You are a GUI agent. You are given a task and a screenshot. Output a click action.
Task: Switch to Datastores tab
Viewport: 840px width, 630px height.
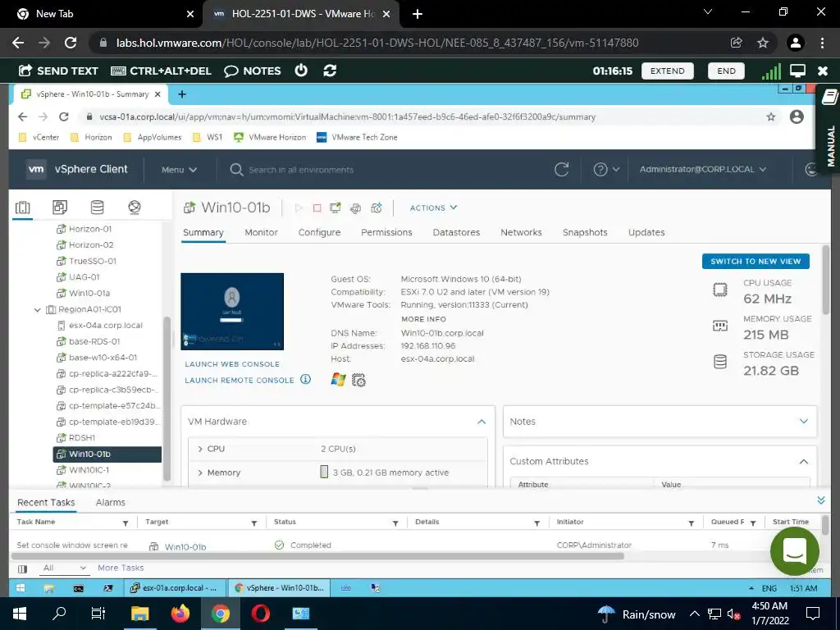tap(456, 232)
